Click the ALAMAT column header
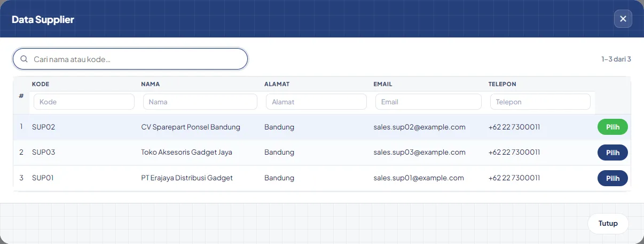 (x=277, y=84)
